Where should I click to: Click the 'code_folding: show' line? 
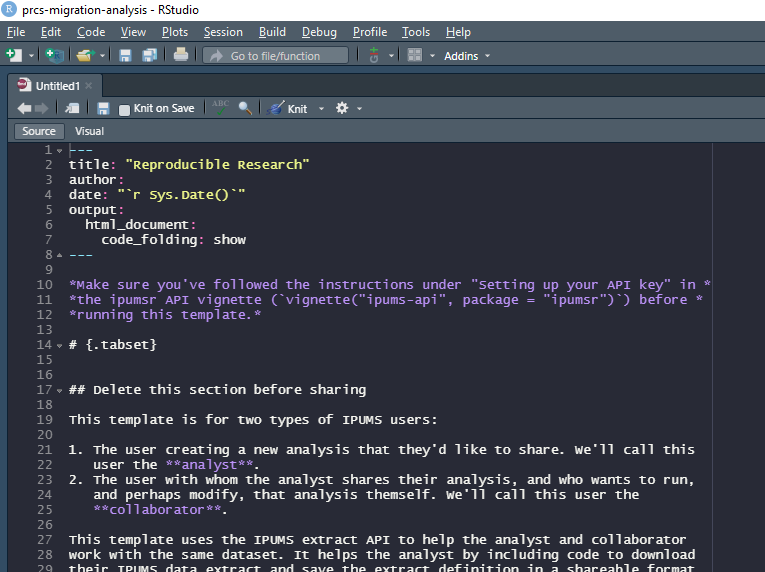(174, 240)
